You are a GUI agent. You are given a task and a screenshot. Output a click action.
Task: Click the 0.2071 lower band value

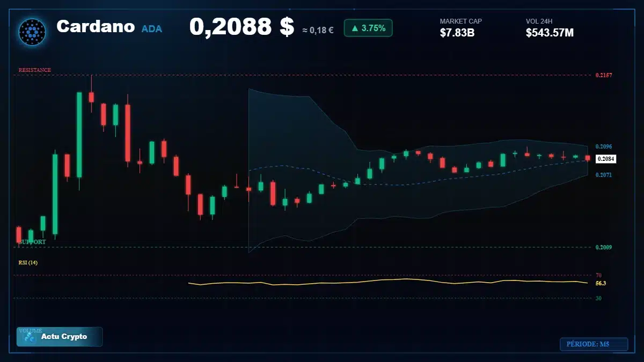604,175
